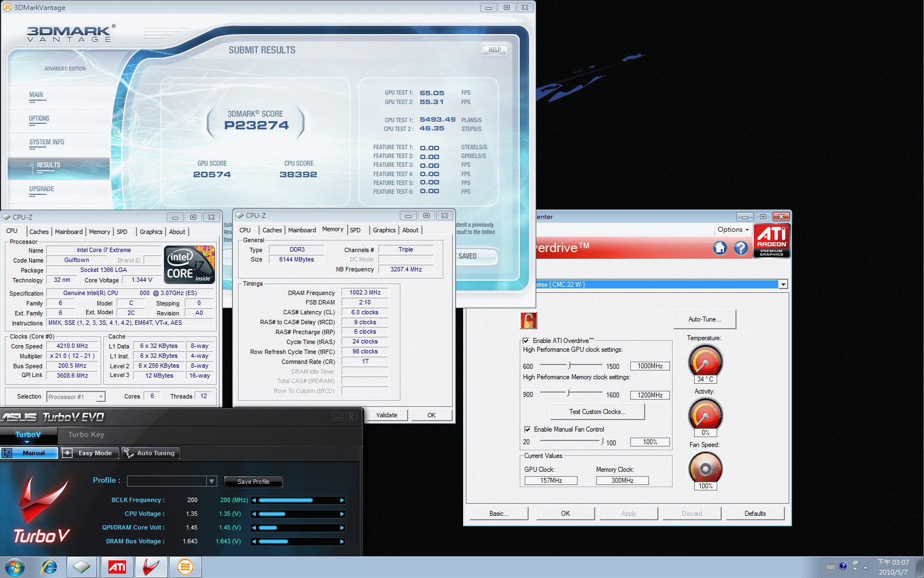Decrease DRAM Bus Voltage left arrow

(x=254, y=542)
